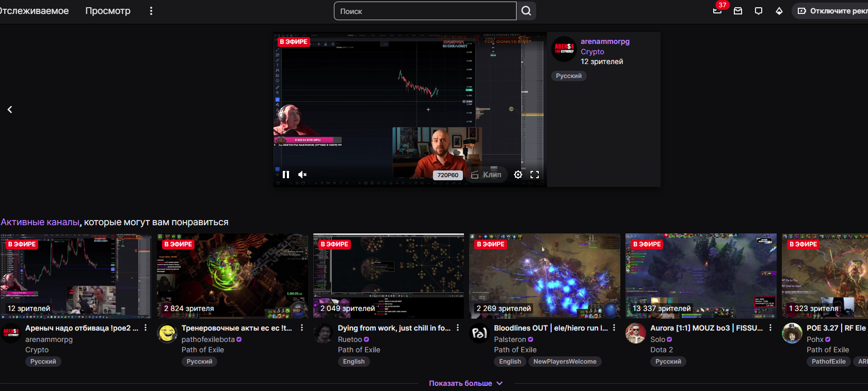The image size is (868, 391).
Task: Expand list with Показать больше
Action: pyautogui.click(x=465, y=383)
